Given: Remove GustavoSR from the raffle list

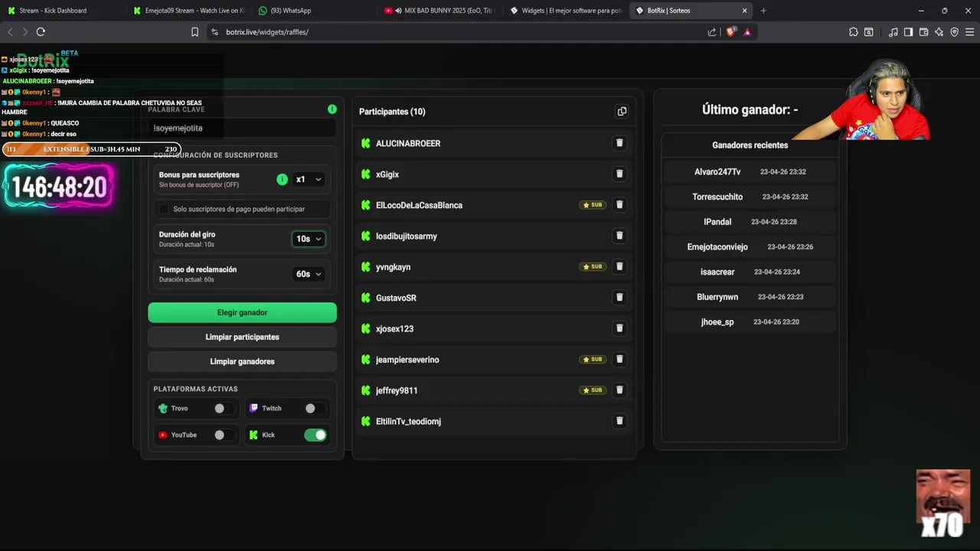Looking at the screenshot, I should click(x=619, y=298).
